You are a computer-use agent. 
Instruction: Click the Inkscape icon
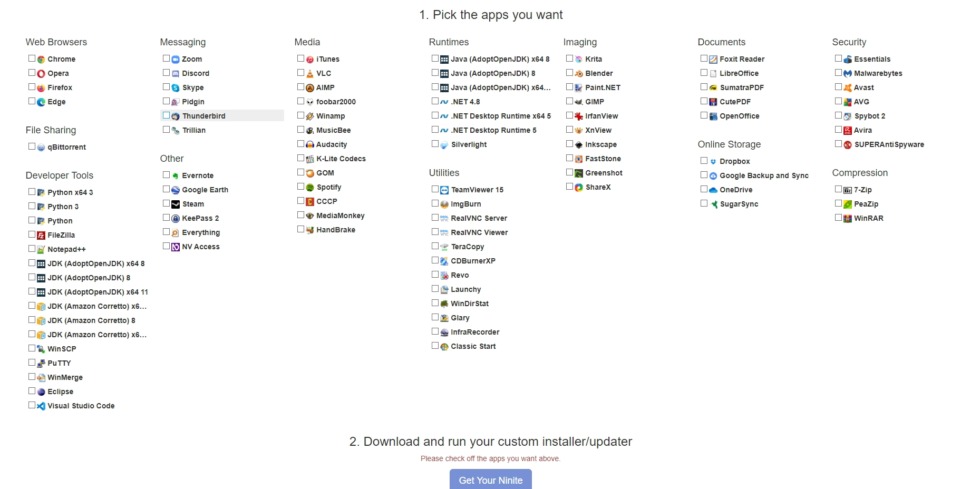(x=579, y=144)
